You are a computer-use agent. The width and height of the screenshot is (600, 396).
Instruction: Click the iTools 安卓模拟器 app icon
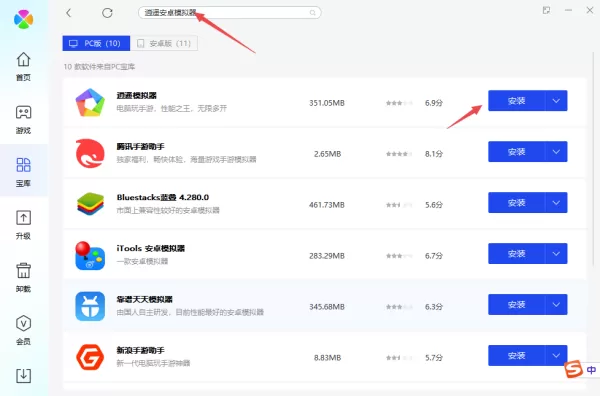[90, 255]
